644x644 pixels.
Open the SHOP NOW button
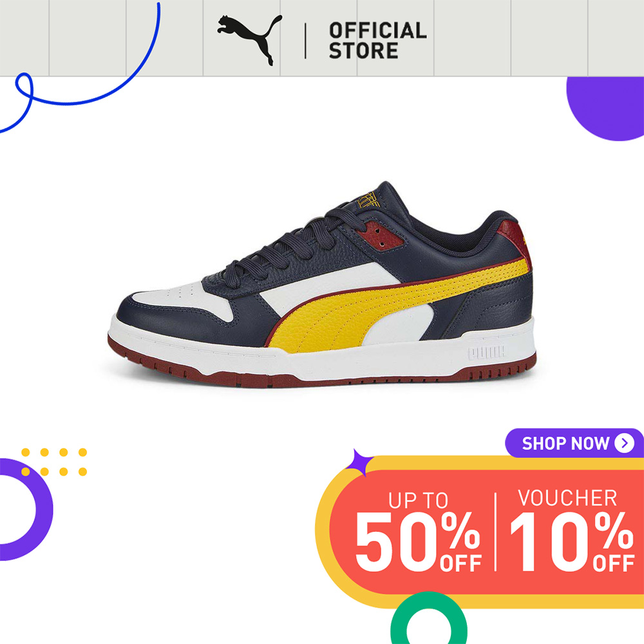(x=574, y=443)
